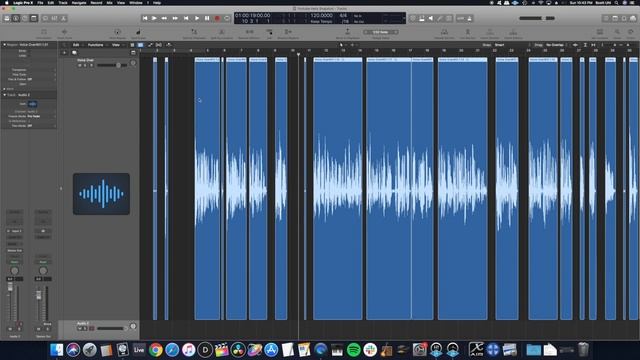Toggle the Count-in button
This screenshot has width=640, height=360.
click(x=460, y=18)
